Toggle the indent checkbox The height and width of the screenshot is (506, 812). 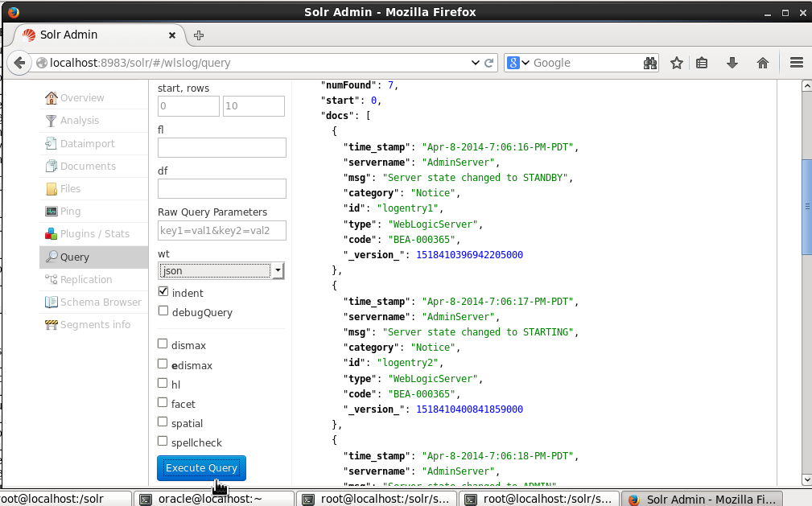[163, 291]
